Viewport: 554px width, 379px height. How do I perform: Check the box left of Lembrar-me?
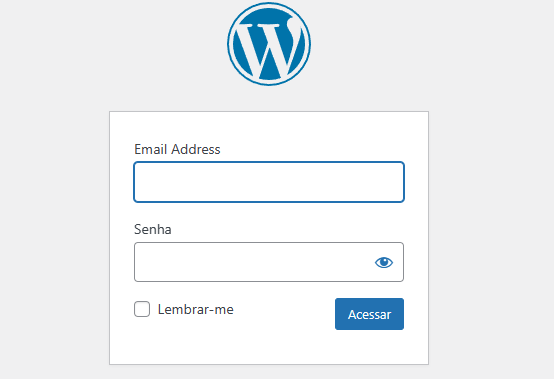click(x=142, y=309)
